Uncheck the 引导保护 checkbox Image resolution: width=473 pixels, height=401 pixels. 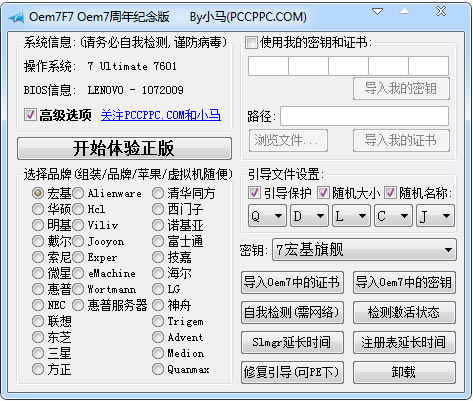(254, 193)
